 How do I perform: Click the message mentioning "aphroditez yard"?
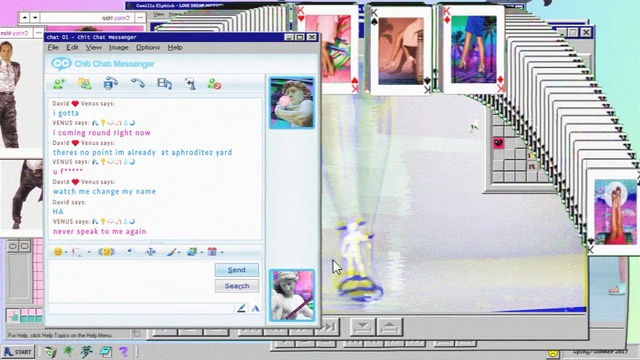click(142, 152)
